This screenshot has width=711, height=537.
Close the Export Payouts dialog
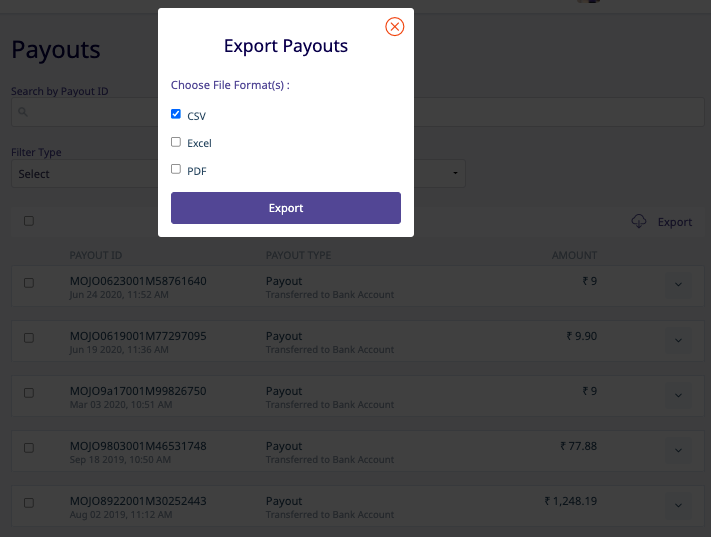point(394,27)
